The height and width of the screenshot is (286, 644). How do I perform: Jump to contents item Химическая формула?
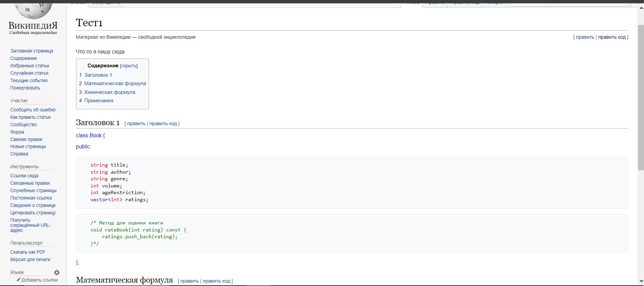pyautogui.click(x=110, y=92)
